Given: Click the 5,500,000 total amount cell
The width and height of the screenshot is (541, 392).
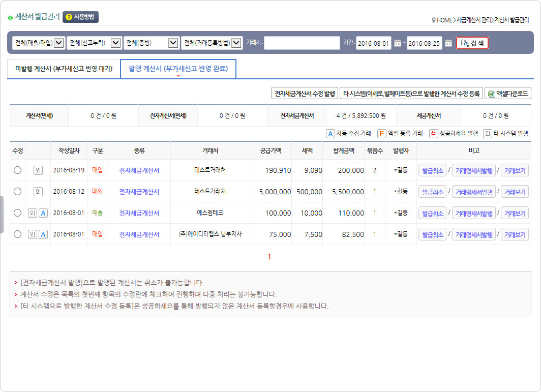Looking at the screenshot, I should [x=344, y=192].
